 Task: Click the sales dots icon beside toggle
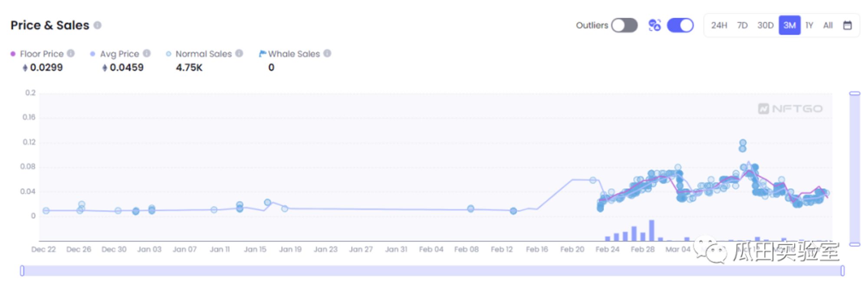pyautogui.click(x=654, y=25)
